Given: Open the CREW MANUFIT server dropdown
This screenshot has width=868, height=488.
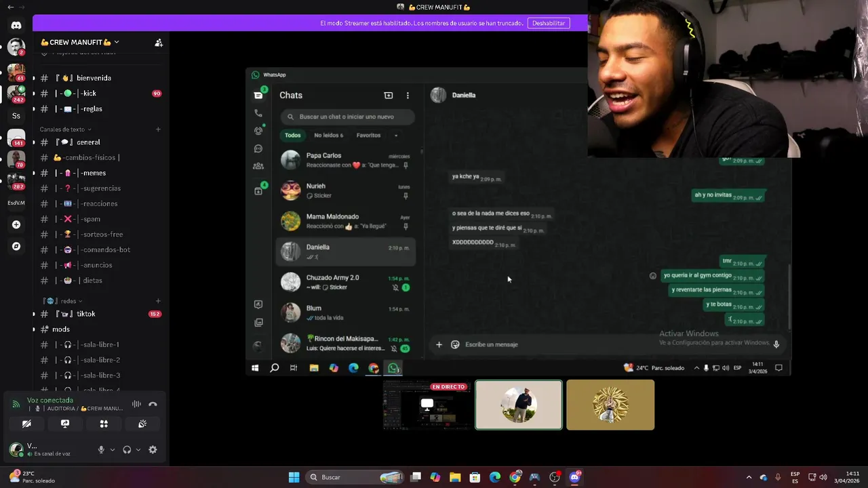Looking at the screenshot, I should (x=79, y=42).
